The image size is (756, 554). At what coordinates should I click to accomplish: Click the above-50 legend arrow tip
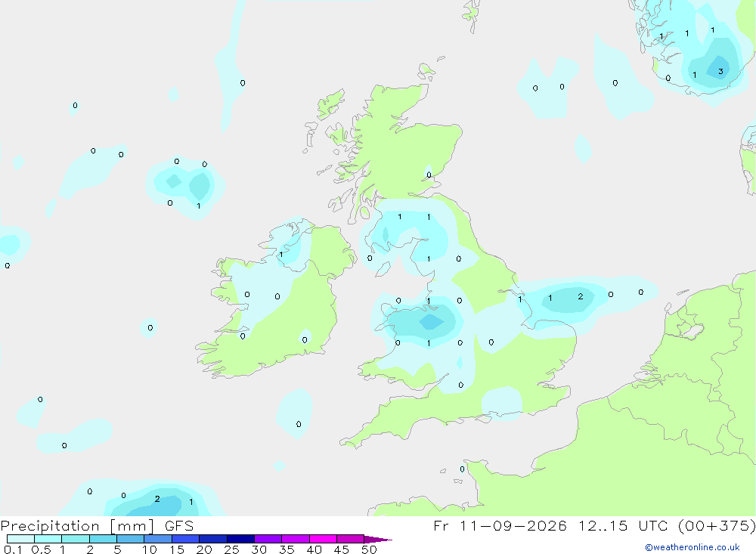[x=378, y=540]
